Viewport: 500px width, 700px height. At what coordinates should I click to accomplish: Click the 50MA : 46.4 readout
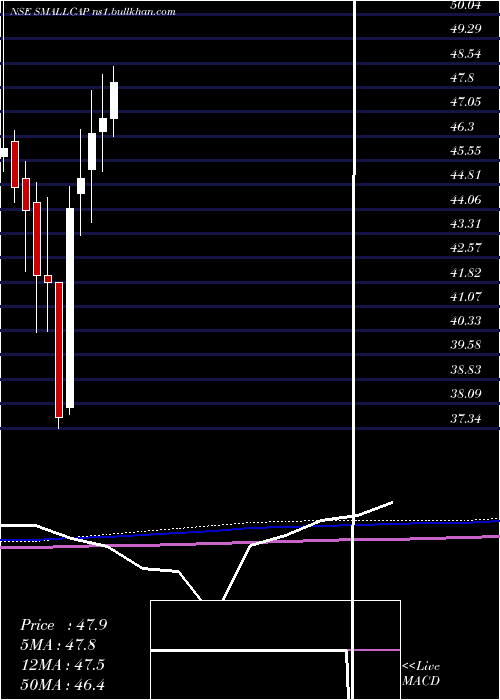click(62, 684)
